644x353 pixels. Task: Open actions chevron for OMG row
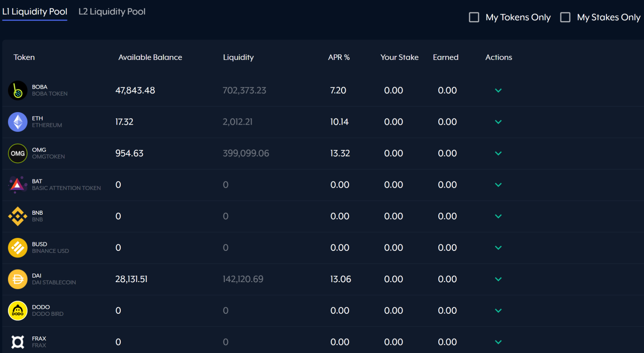click(498, 153)
